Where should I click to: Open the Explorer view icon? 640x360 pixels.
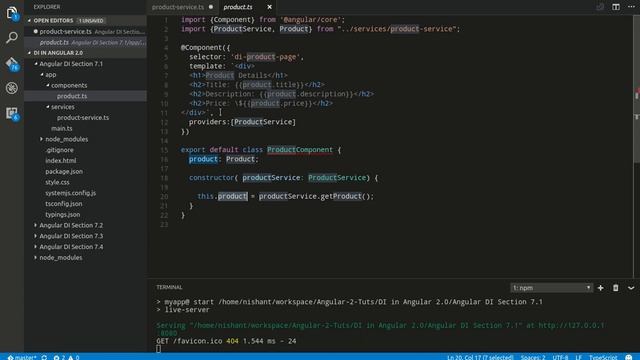[x=12, y=13]
